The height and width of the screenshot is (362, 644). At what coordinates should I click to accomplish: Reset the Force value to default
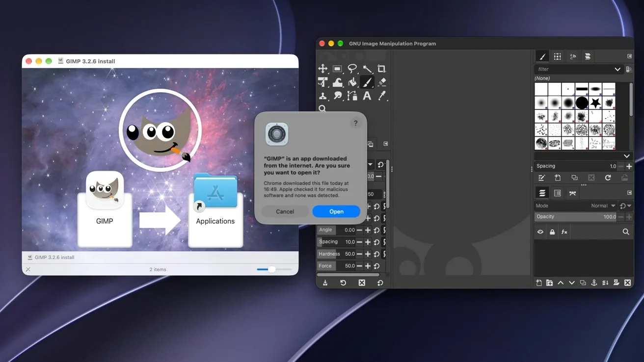tap(376, 266)
